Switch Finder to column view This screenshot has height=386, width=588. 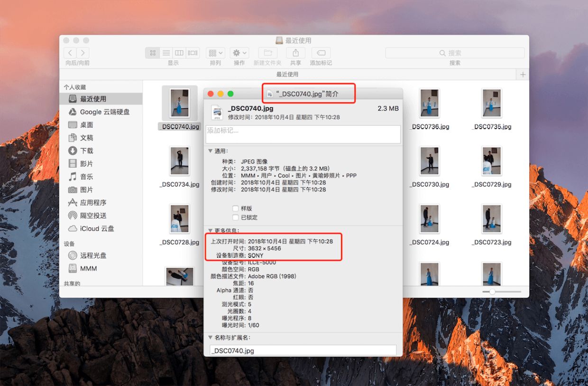(x=179, y=53)
